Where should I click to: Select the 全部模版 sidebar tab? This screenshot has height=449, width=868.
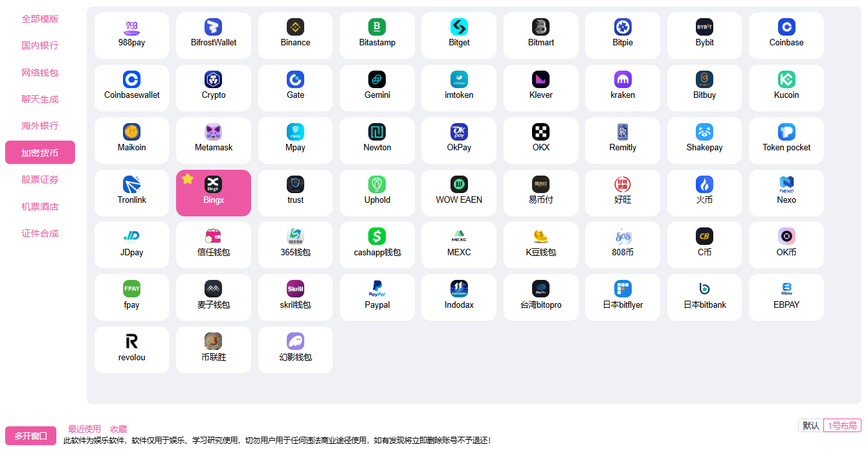(x=40, y=19)
